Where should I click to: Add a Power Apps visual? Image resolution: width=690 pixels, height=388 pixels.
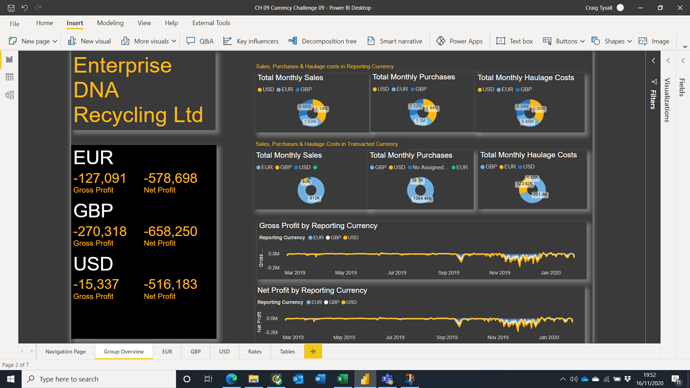[x=459, y=41]
